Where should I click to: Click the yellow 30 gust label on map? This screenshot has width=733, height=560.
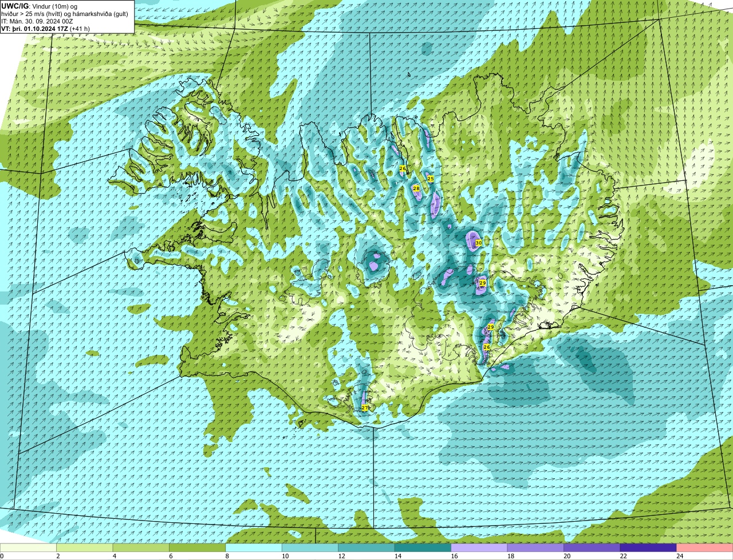[478, 243]
